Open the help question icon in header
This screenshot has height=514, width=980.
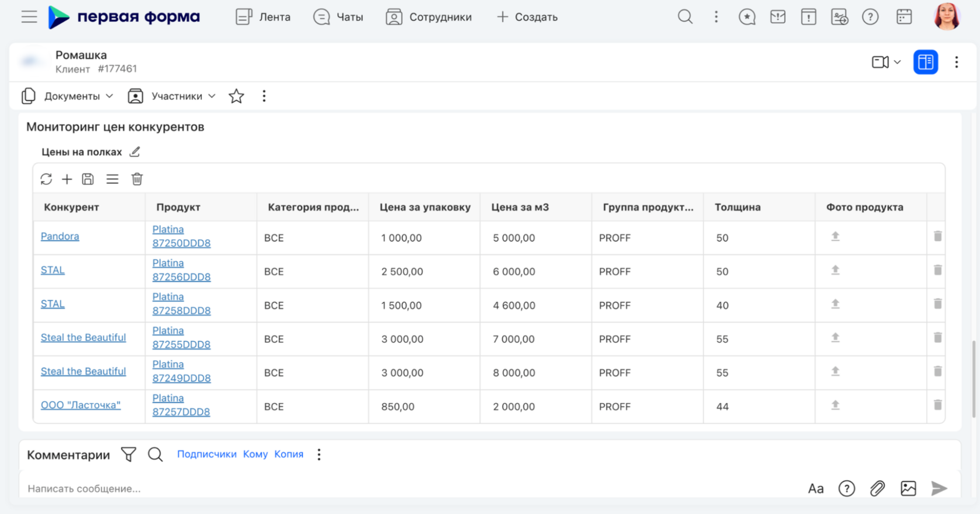[870, 17]
